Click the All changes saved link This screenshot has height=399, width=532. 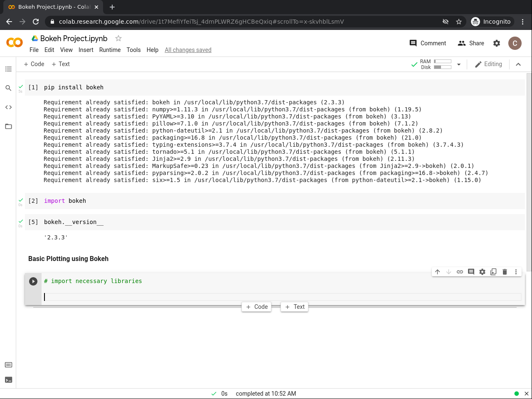(188, 50)
